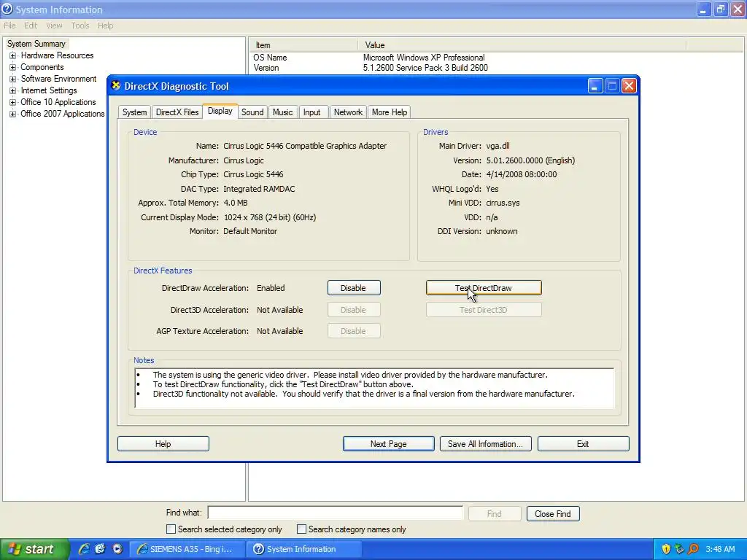This screenshot has width=747, height=560.
Task: Open the Help menu in System Information
Action: pyautogui.click(x=105, y=26)
